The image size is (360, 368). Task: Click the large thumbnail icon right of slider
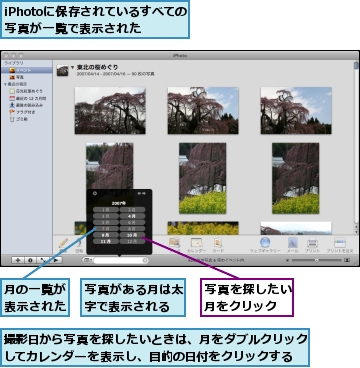[x=347, y=260]
